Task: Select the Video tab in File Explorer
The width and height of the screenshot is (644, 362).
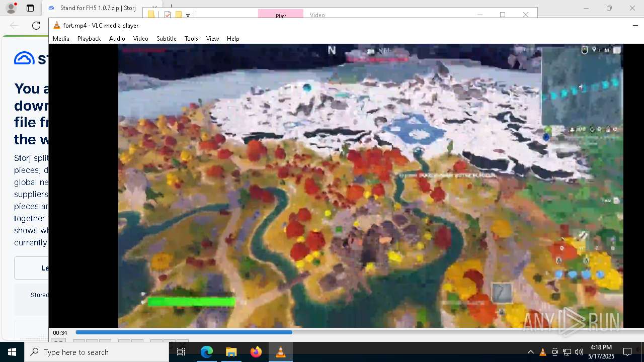Action: click(x=317, y=15)
